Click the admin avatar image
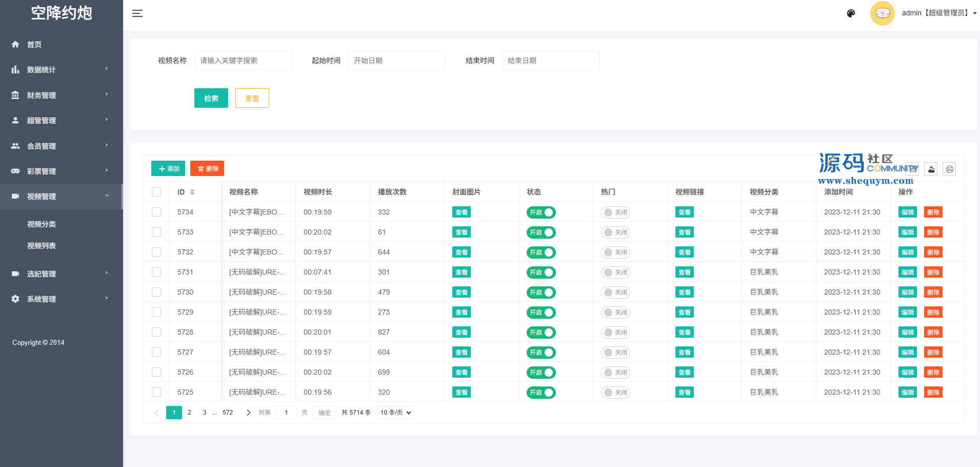This screenshot has height=467, width=980. [882, 13]
